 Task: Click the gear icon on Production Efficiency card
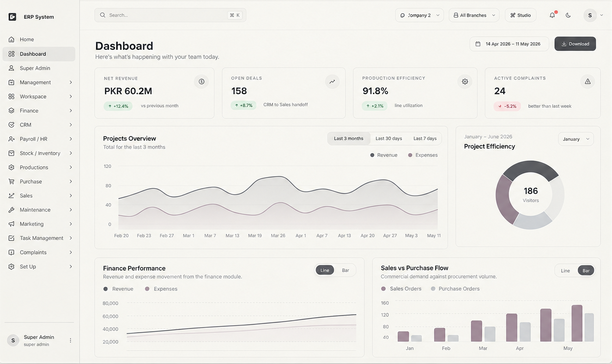[x=465, y=82]
